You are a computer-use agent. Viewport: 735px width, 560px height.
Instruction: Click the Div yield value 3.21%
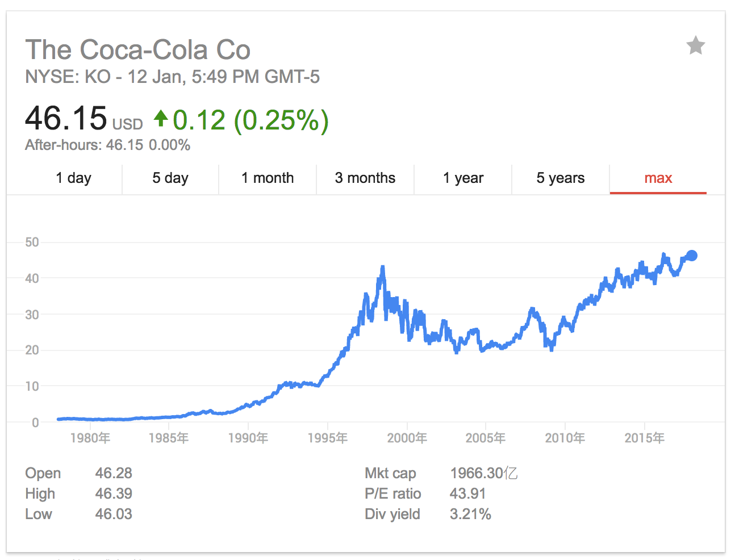coord(470,514)
